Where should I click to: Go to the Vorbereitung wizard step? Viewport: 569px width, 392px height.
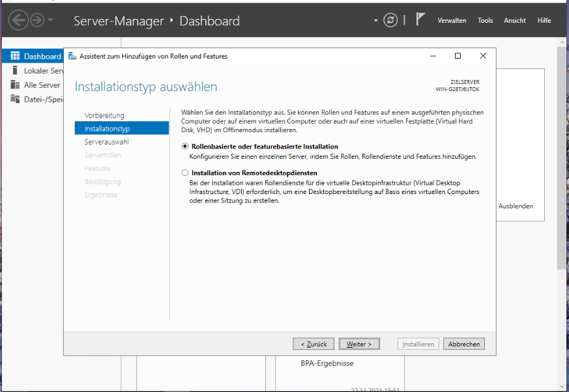pos(104,115)
